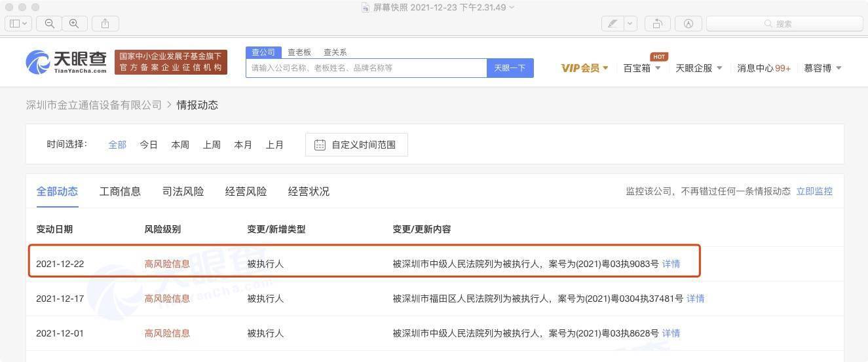Click 变动日期 column header
The image size is (868, 362).
pos(54,229)
